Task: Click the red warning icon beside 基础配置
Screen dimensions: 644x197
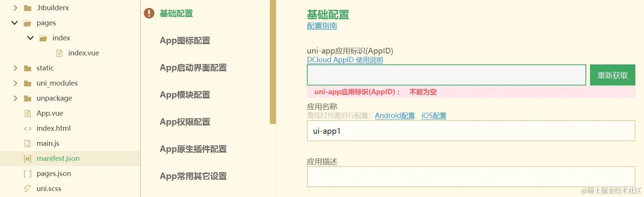Action: (x=149, y=13)
